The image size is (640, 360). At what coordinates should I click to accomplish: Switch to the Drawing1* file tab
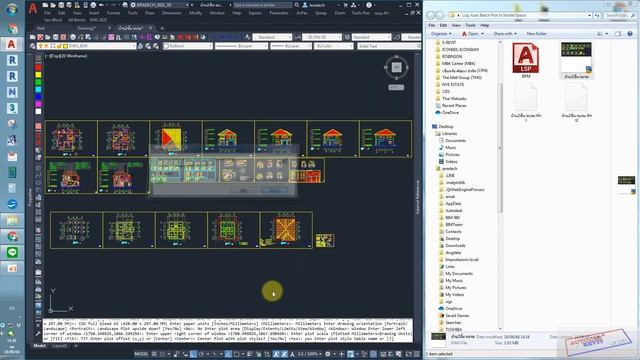87,28
